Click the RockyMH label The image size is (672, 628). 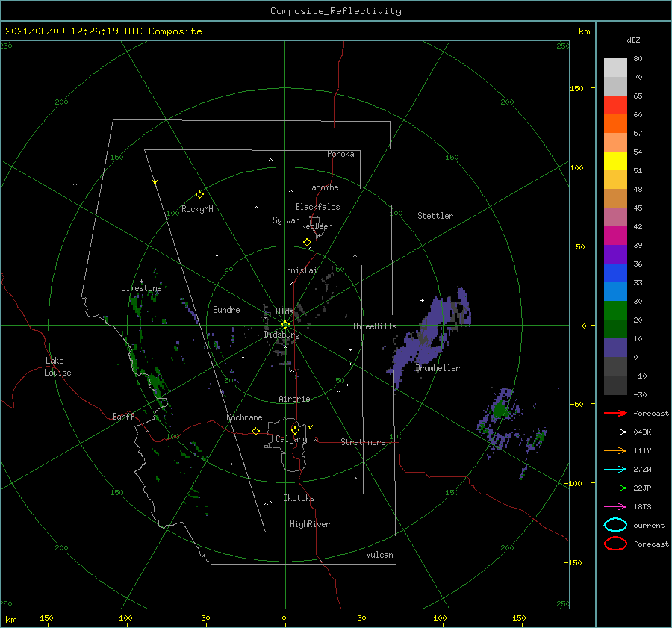point(197,209)
